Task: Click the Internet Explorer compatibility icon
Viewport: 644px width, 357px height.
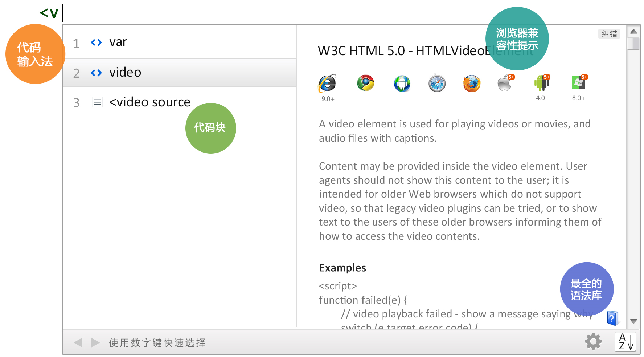Action: 328,84
